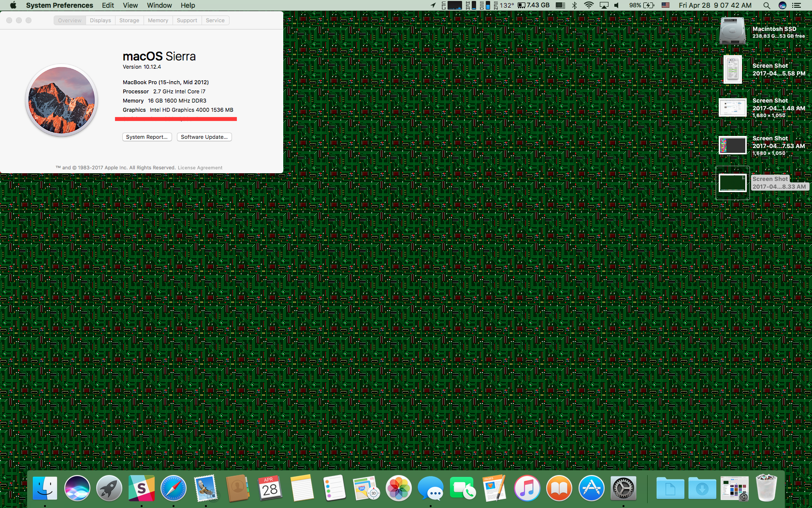Open the Apple menu
Viewport: 812px width, 508px height.
coord(13,5)
